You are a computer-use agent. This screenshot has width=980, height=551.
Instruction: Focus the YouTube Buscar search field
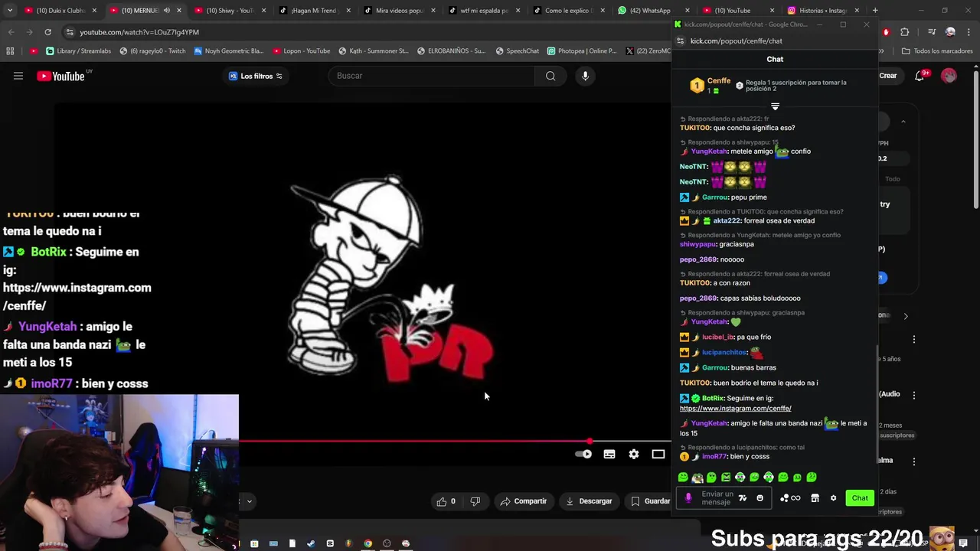432,76
